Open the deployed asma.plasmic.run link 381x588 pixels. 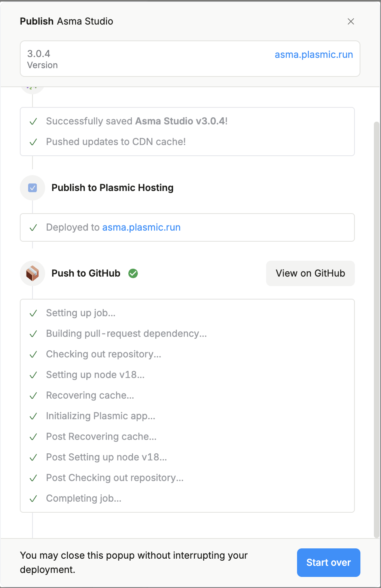pos(141,227)
